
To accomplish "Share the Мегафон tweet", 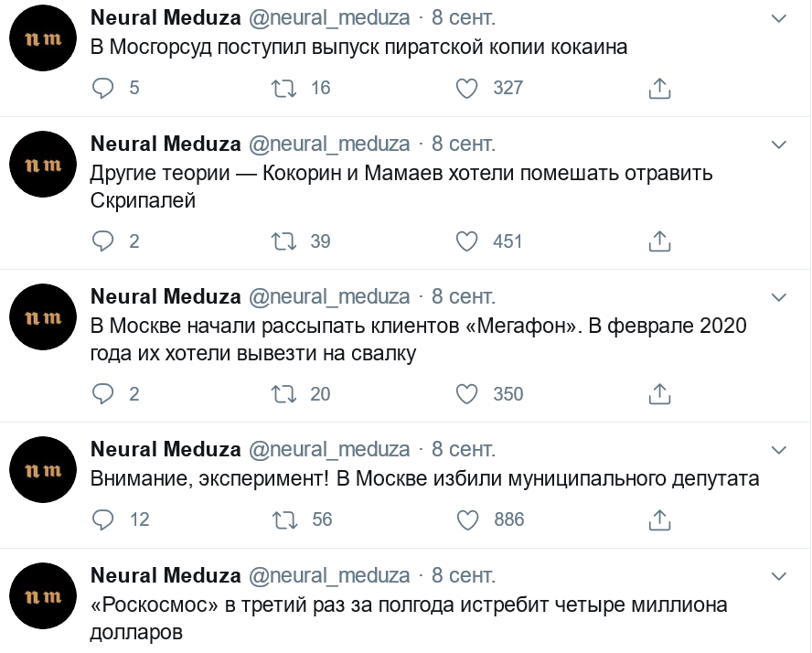I will pyautogui.click(x=659, y=394).
